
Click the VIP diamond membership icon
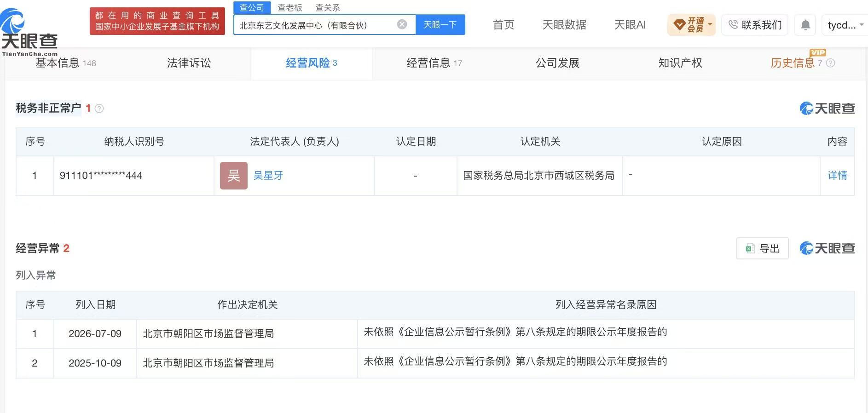click(x=679, y=25)
